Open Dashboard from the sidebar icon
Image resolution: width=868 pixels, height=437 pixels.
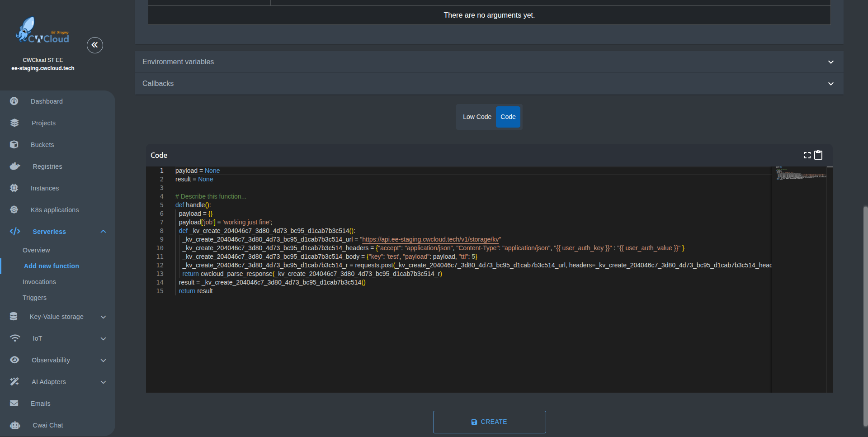14,101
